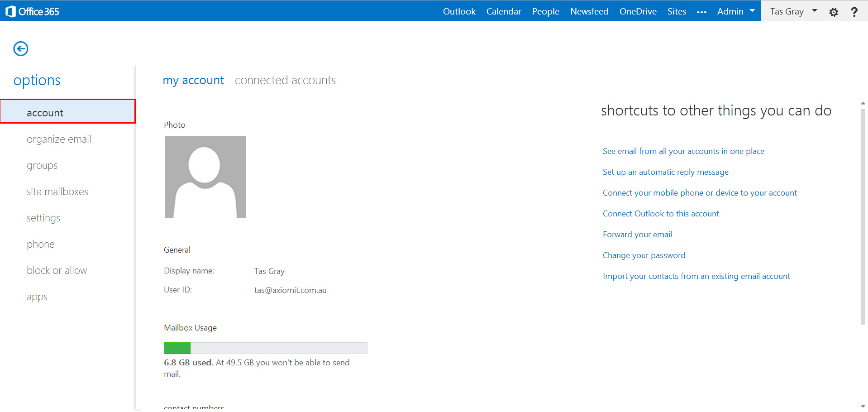Open Set up an automatic reply message
The image size is (868, 412).
(665, 172)
